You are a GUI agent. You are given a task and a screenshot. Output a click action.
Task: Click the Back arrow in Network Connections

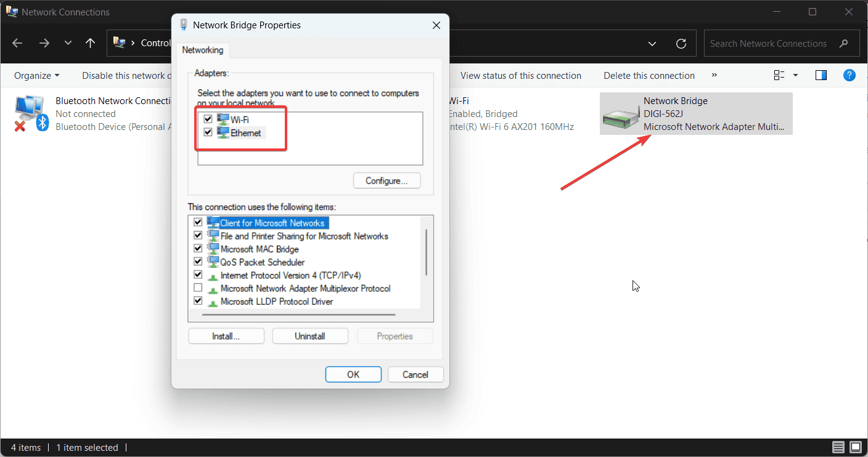coord(17,43)
